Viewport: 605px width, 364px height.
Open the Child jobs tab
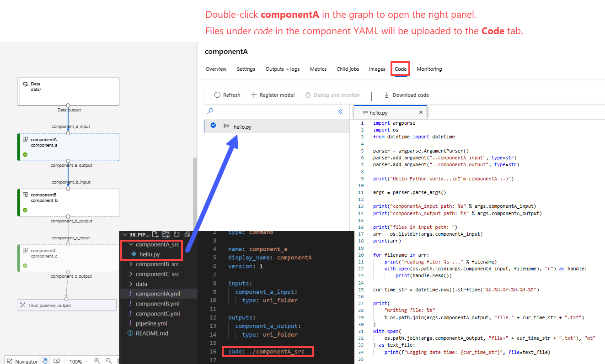348,69
